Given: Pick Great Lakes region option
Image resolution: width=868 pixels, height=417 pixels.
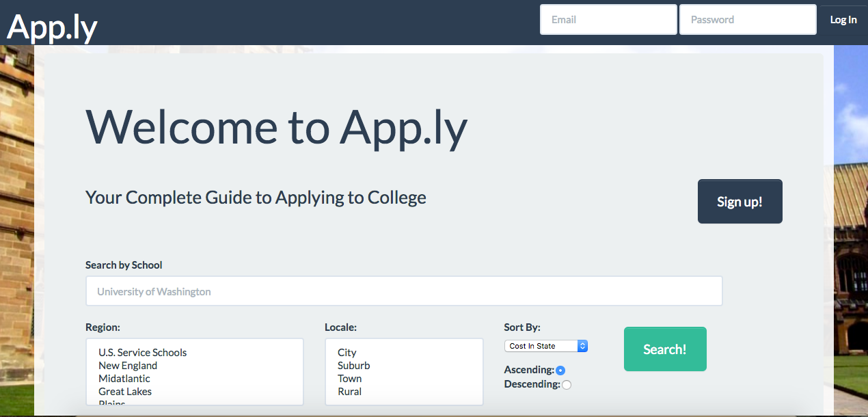Looking at the screenshot, I should click(125, 392).
